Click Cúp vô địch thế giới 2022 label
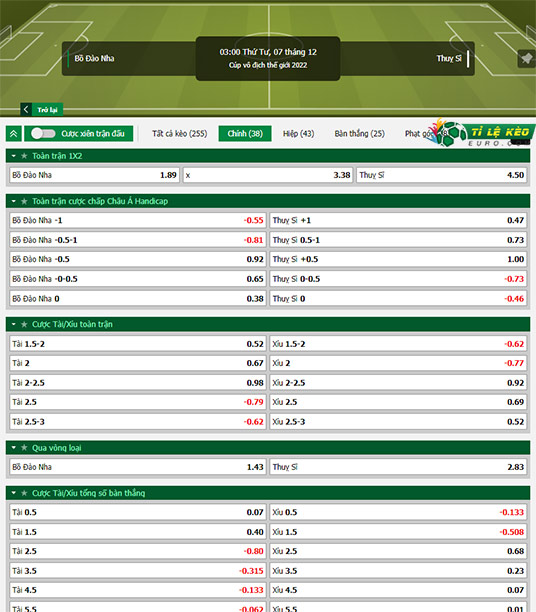 pos(268,65)
